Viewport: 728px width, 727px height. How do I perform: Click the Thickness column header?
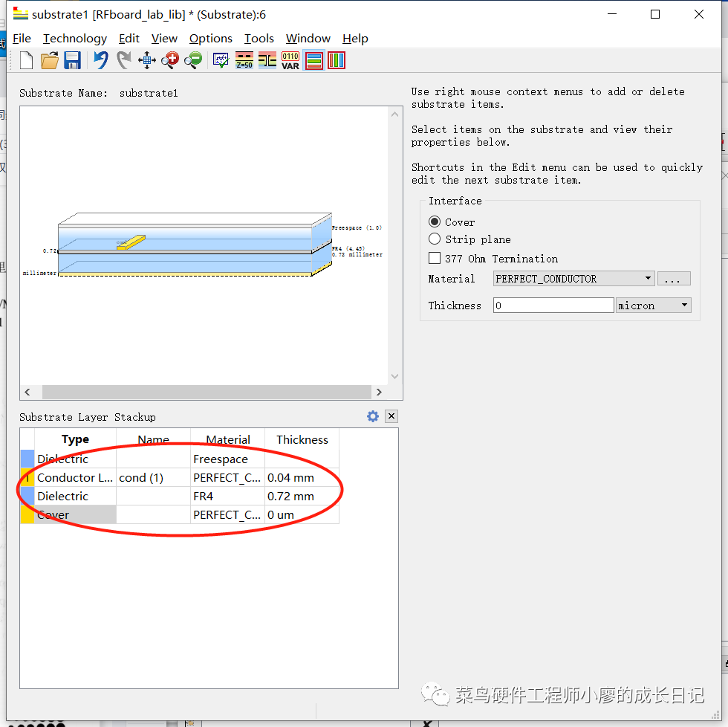302,439
